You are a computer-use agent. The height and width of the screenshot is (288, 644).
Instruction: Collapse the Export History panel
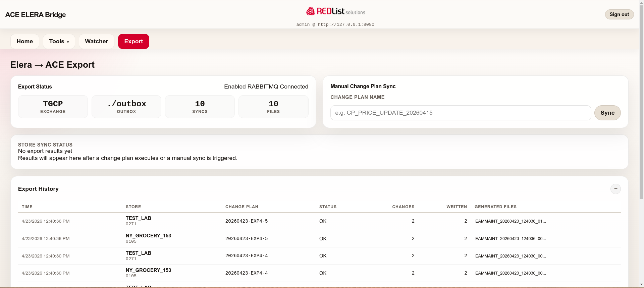point(615,189)
